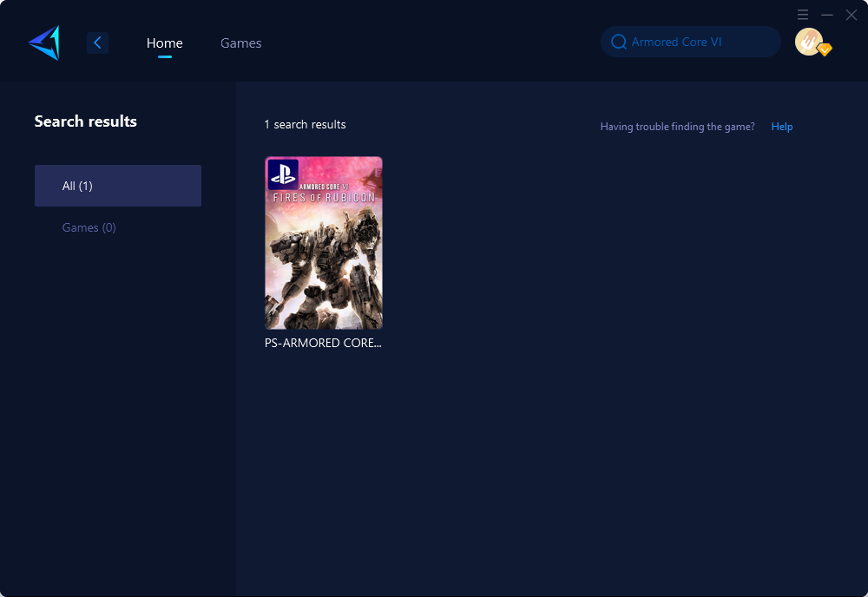Click the PS-ARMORED CORE... title

[x=323, y=343]
